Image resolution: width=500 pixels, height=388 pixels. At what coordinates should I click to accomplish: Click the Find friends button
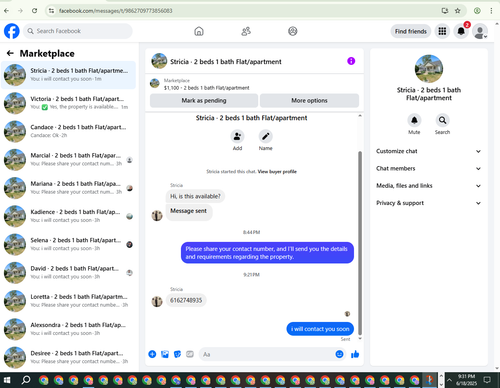411,31
